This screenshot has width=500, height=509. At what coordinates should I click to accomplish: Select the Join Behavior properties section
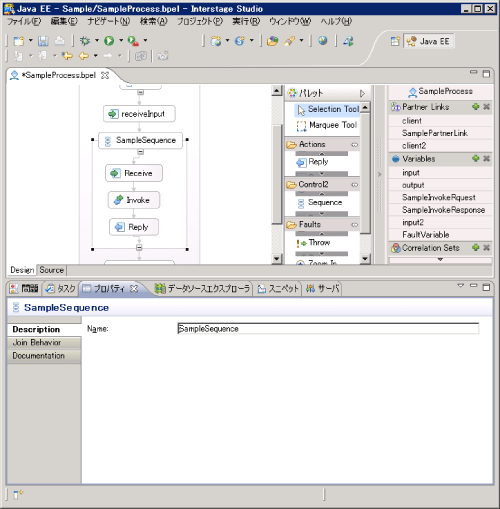[x=44, y=343]
